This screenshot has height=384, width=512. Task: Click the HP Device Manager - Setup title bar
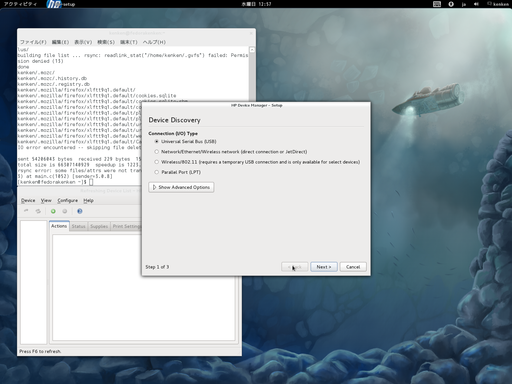coord(256,105)
